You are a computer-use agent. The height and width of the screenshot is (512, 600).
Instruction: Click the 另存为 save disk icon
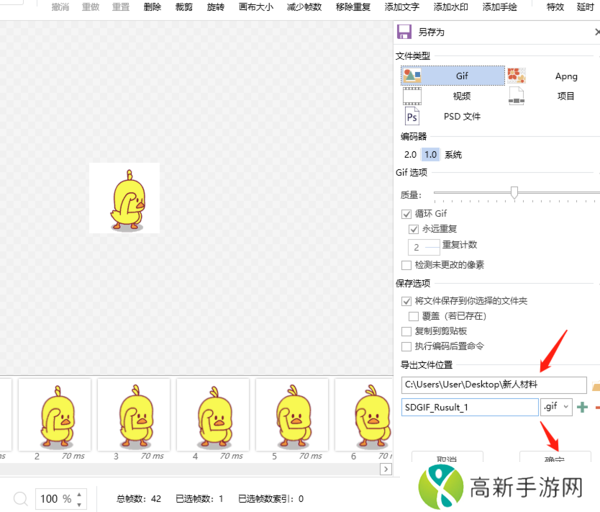404,32
